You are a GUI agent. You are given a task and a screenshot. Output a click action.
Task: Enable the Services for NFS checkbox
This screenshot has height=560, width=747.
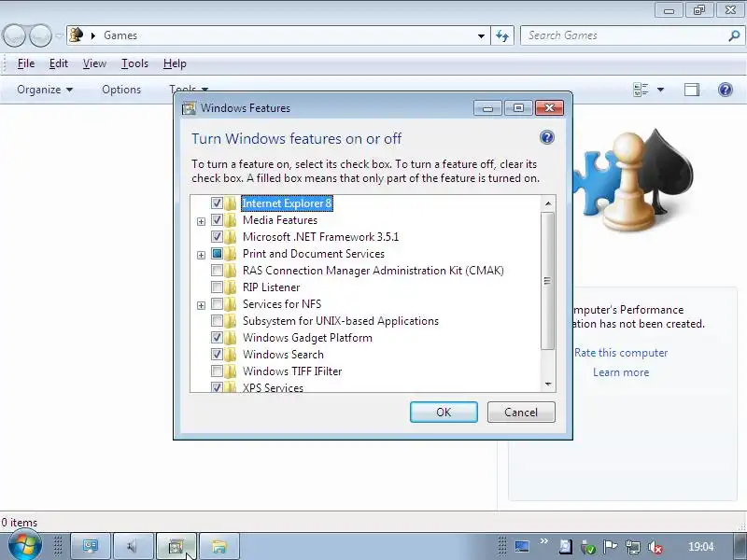pyautogui.click(x=217, y=304)
